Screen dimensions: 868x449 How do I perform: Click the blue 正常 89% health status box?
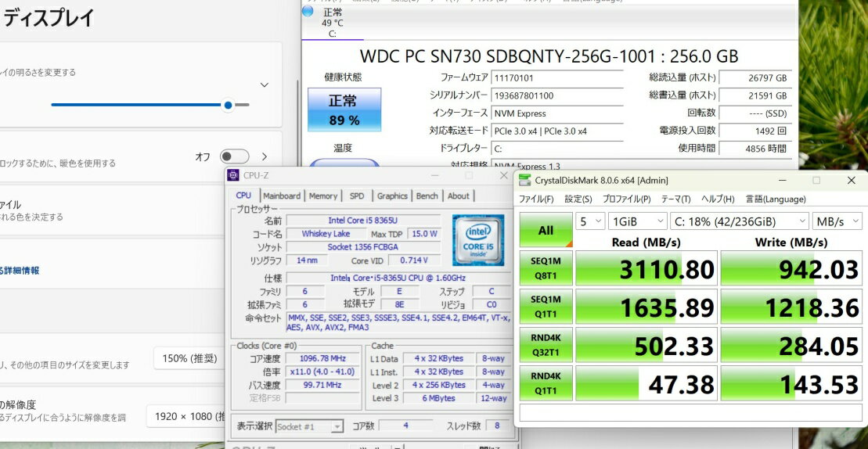(344, 110)
